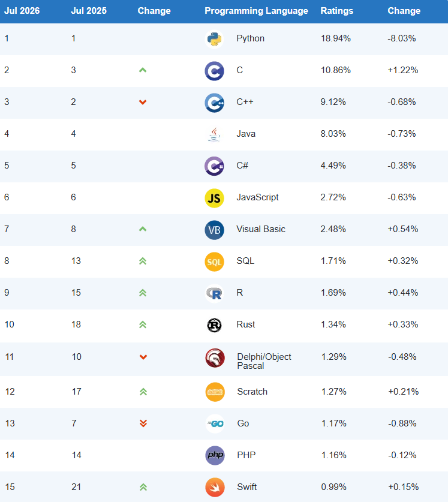448x502 pixels.
Task: Click the Jul 2026 column header
Action: pyautogui.click(x=22, y=11)
